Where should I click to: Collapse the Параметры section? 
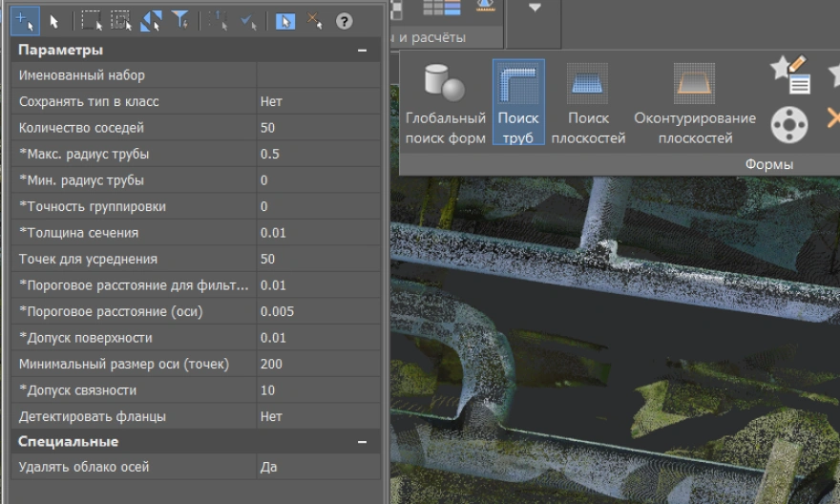click(x=362, y=50)
